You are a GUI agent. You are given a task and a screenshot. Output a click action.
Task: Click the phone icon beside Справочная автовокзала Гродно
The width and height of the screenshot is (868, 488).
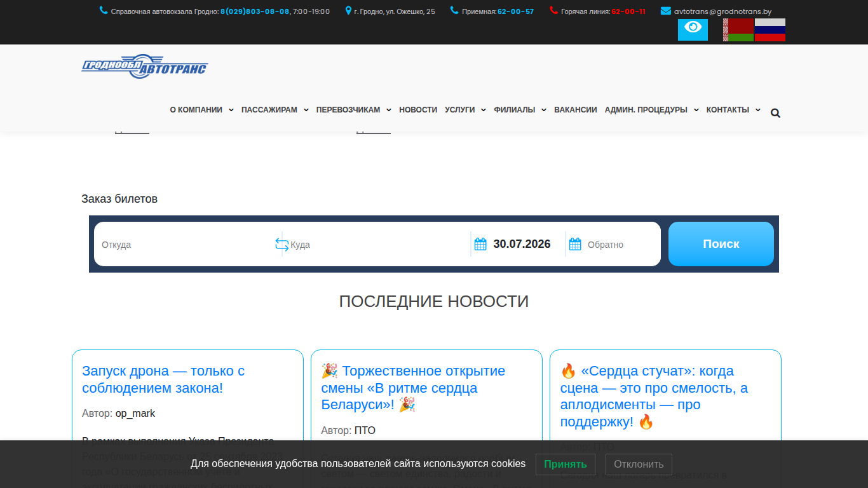pyautogui.click(x=104, y=11)
